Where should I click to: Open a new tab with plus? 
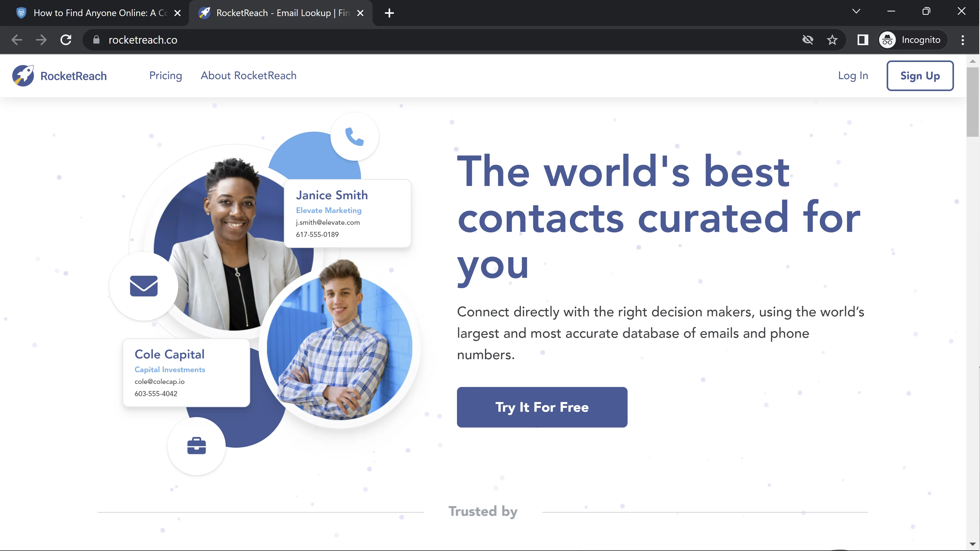click(389, 13)
